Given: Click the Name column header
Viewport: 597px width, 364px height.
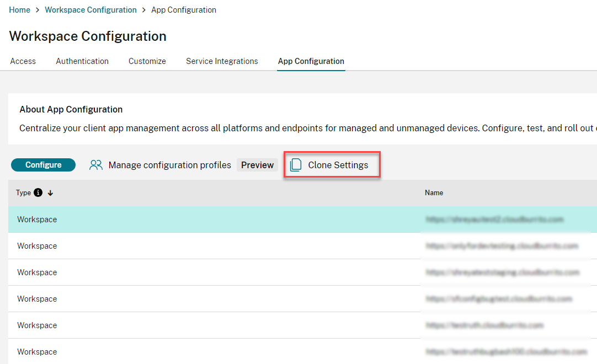Looking at the screenshot, I should [x=434, y=193].
